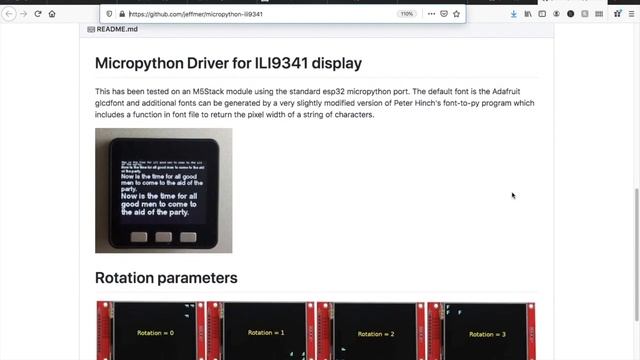
Task: View site security padlock info
Action: click(x=122, y=14)
